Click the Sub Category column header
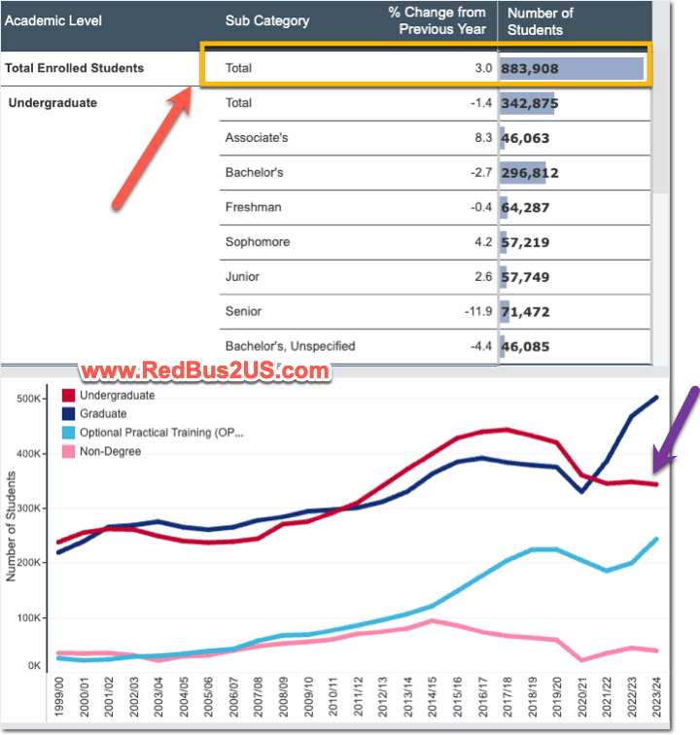The height and width of the screenshot is (735, 700). coord(267,20)
